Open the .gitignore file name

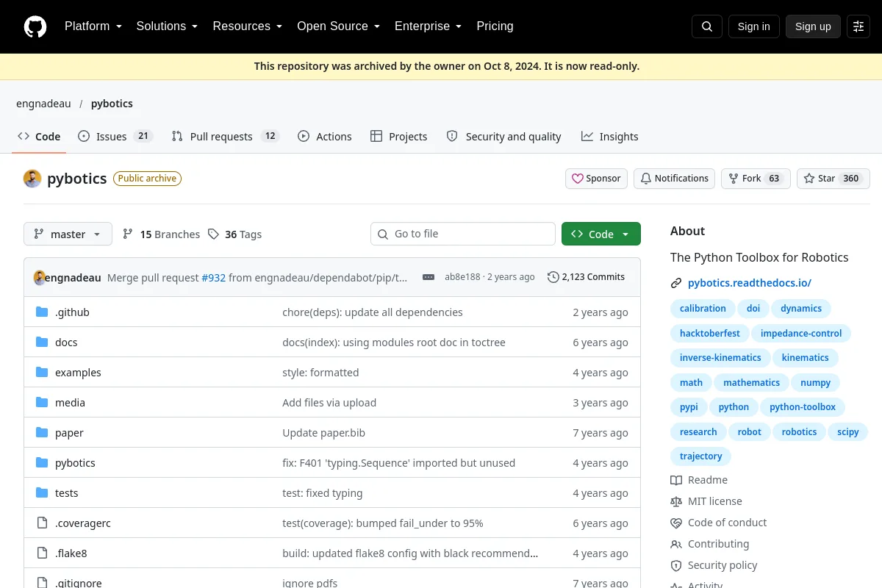coord(79,583)
